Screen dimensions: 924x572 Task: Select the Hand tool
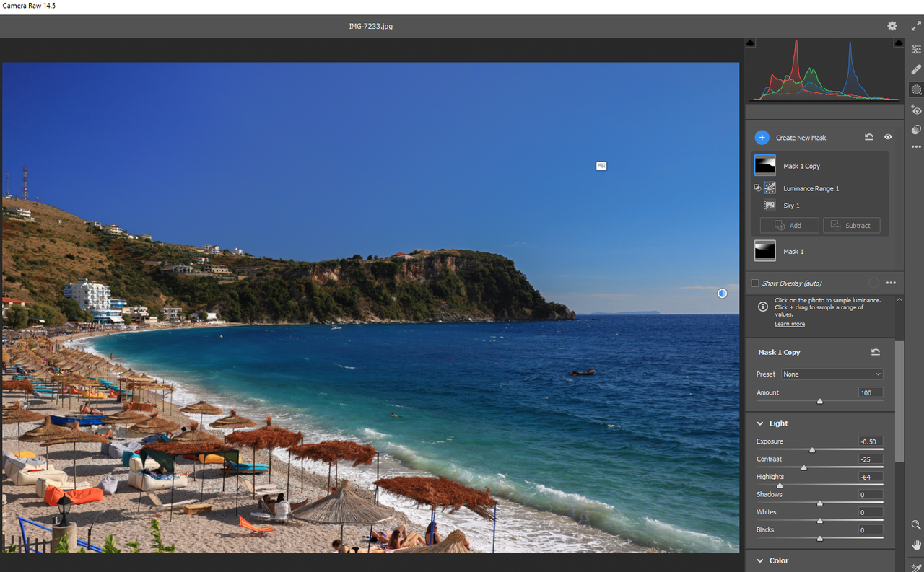(x=916, y=545)
